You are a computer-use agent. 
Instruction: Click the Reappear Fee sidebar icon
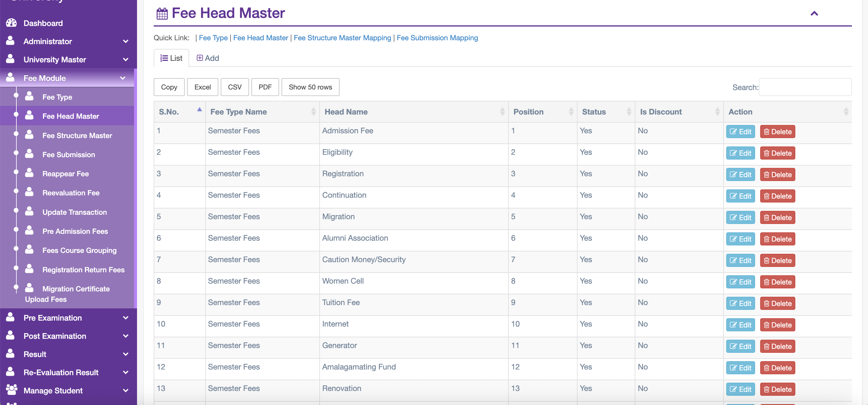[29, 173]
